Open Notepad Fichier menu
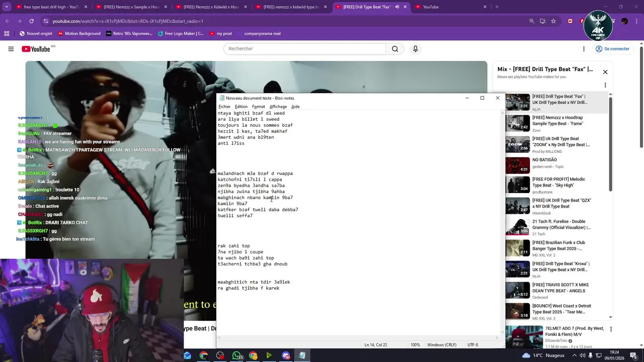This screenshot has width=644, height=362. (224, 107)
